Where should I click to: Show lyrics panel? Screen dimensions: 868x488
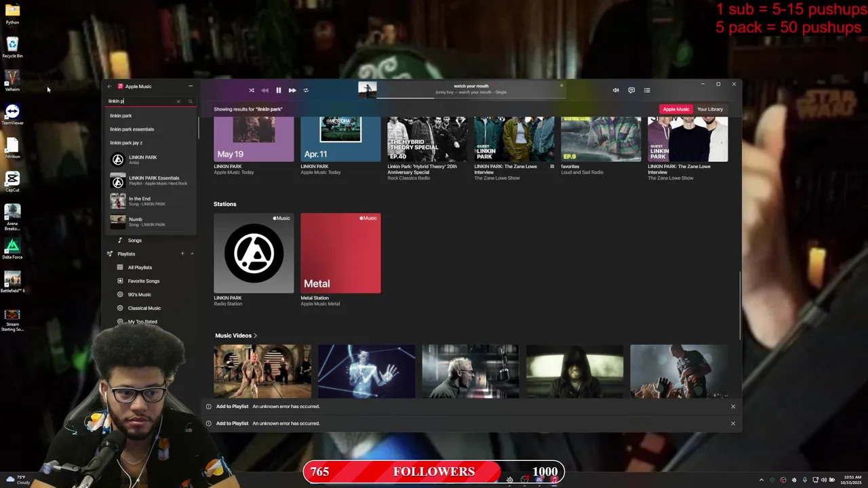click(631, 90)
